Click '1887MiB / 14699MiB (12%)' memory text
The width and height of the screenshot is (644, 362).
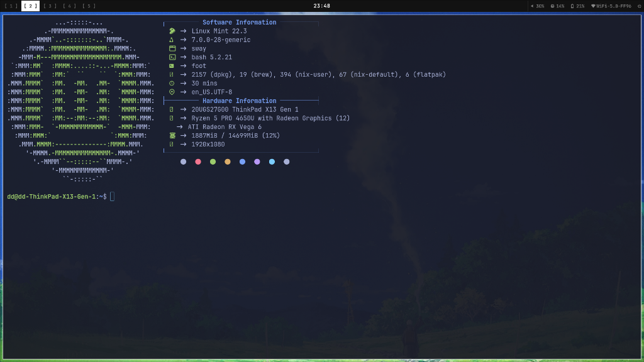point(235,136)
